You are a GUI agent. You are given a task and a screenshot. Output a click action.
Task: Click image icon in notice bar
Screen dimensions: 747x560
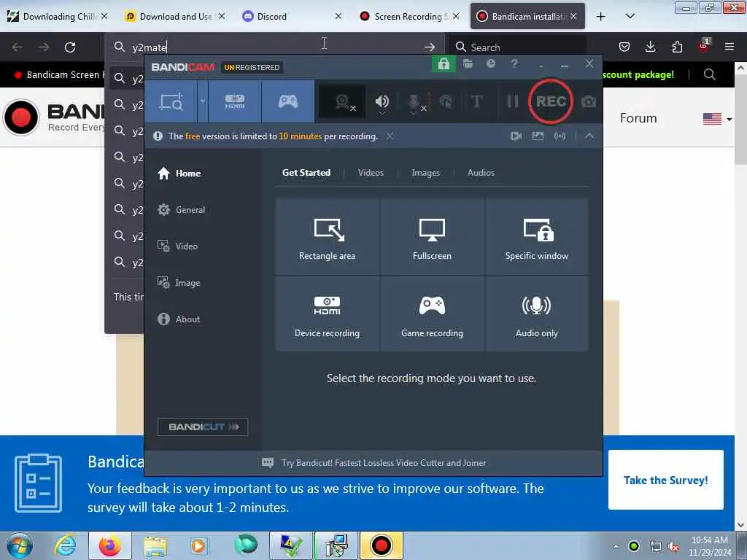(538, 136)
